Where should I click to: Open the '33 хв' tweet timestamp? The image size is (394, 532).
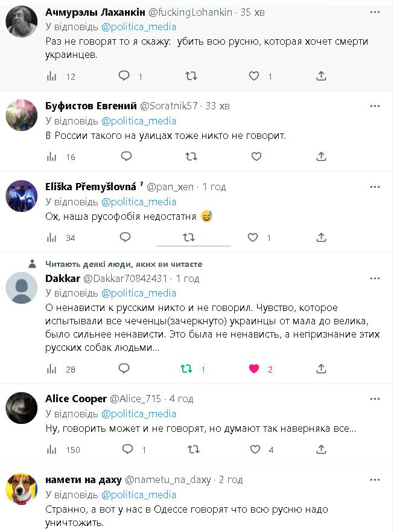click(x=218, y=106)
